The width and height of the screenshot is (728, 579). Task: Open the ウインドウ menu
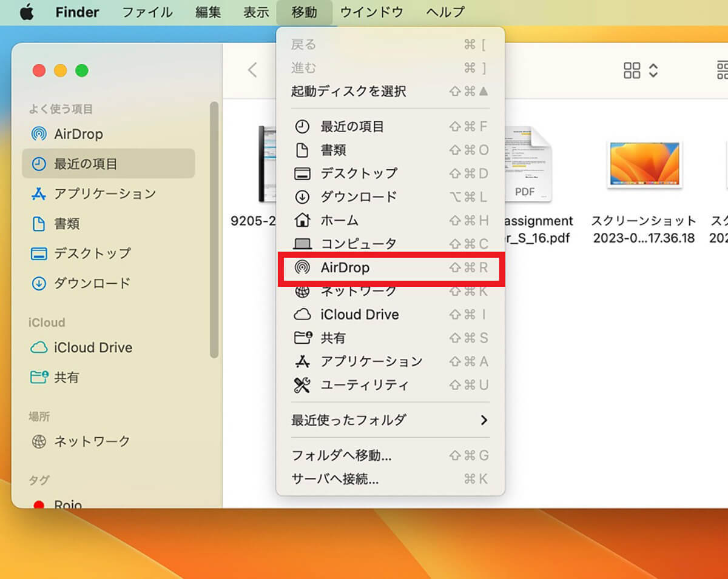click(x=372, y=12)
